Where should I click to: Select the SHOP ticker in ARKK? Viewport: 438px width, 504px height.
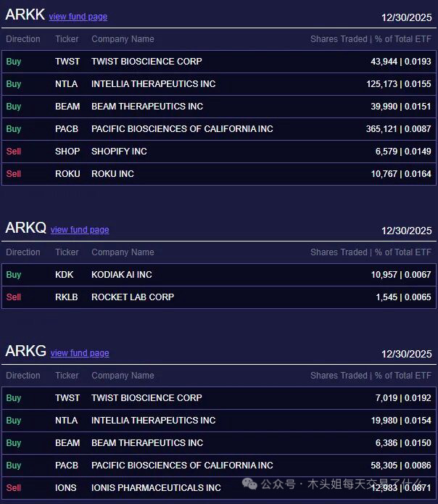pyautogui.click(x=67, y=152)
